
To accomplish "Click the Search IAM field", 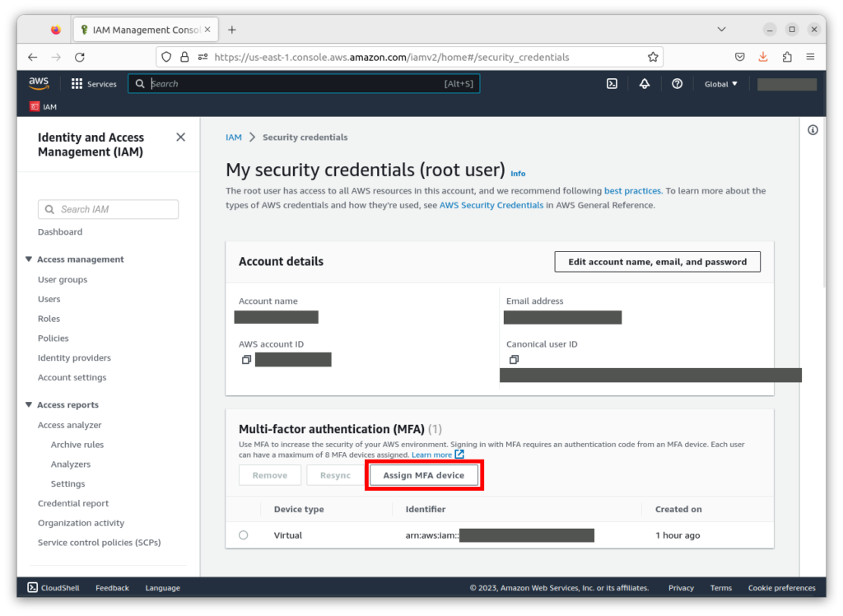I will [108, 209].
